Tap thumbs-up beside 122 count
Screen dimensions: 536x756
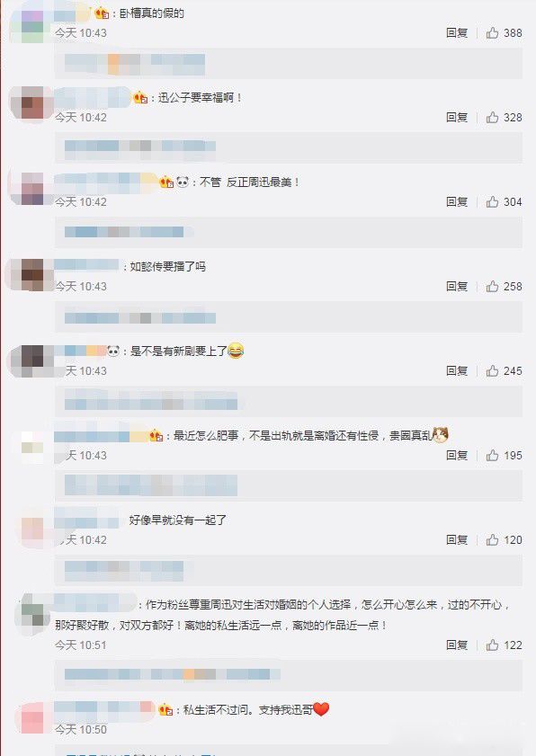tap(492, 645)
